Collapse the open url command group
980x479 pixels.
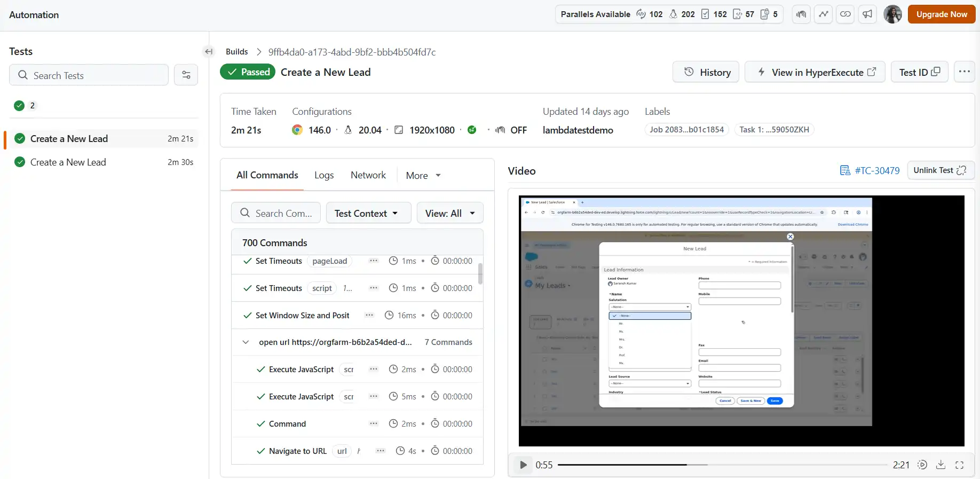pos(246,342)
